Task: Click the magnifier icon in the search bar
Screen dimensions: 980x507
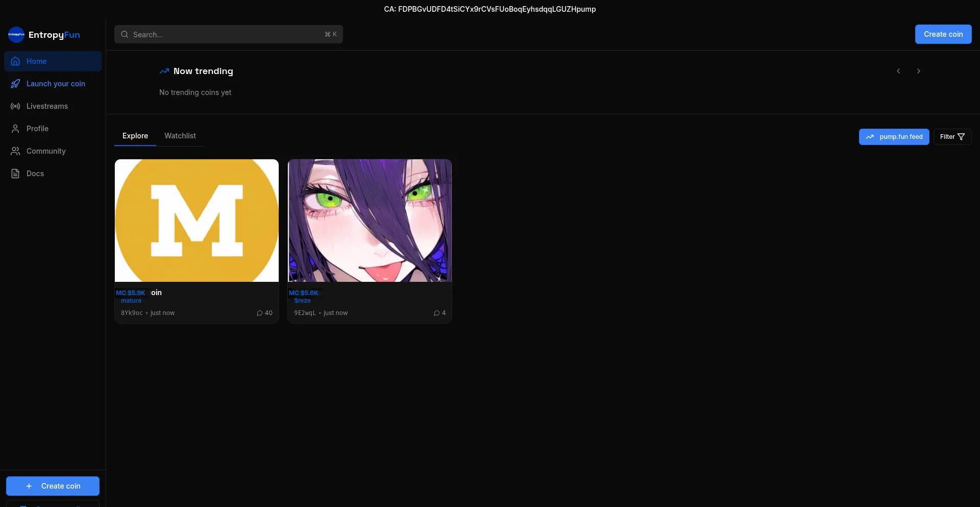Action: point(125,34)
